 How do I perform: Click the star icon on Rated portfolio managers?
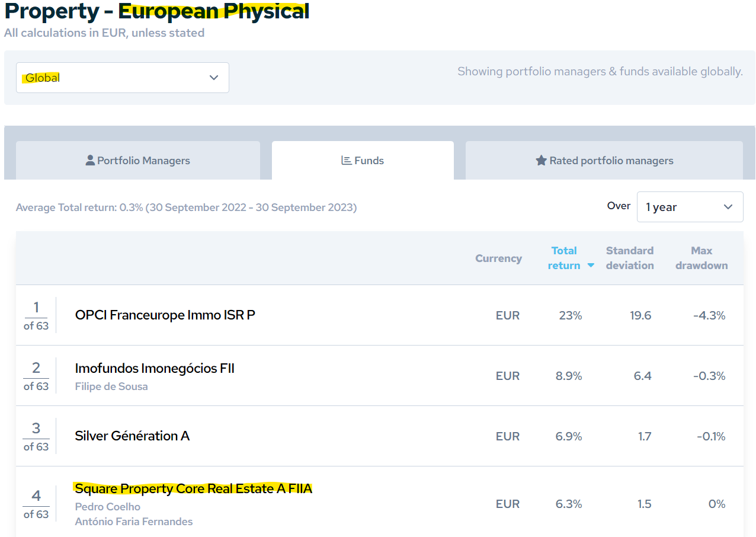(541, 161)
